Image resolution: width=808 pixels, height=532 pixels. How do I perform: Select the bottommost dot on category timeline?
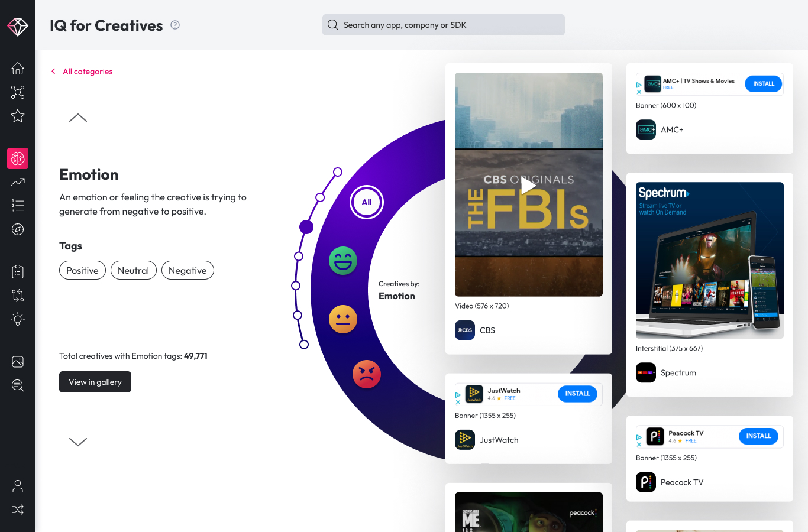[304, 344]
